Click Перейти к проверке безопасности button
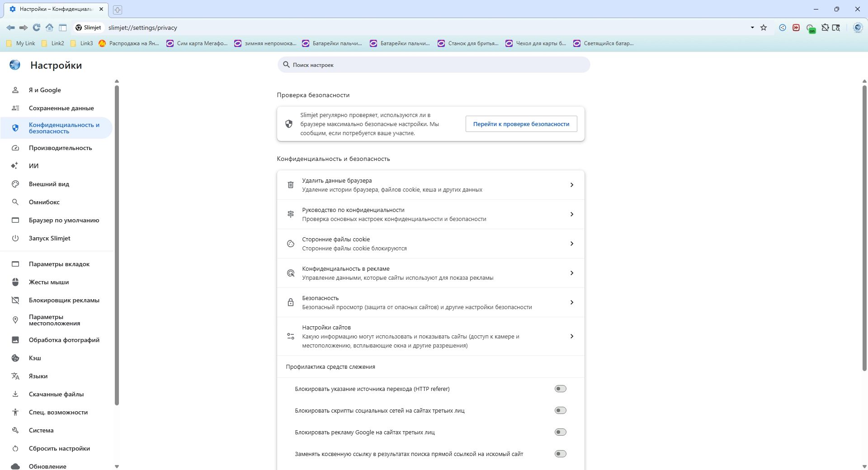This screenshot has height=470, width=868. click(x=521, y=124)
